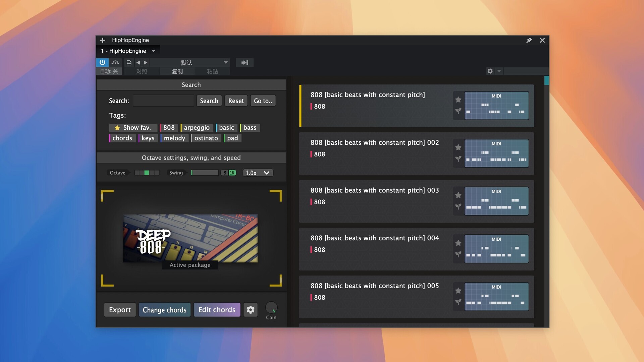Click the Search input field
This screenshot has height=362, width=644.
[164, 100]
